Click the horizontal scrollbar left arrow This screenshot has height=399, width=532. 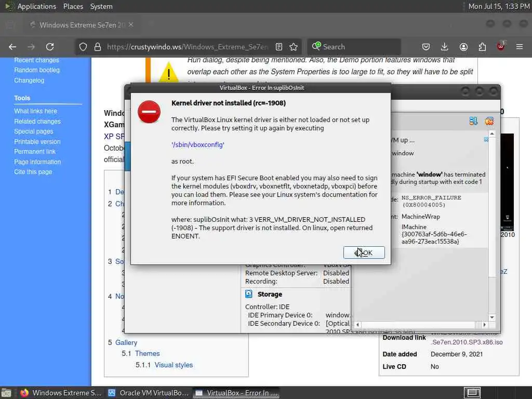357,325
